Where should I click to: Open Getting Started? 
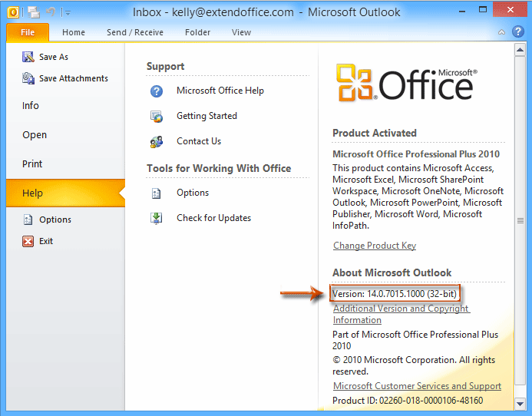207,116
